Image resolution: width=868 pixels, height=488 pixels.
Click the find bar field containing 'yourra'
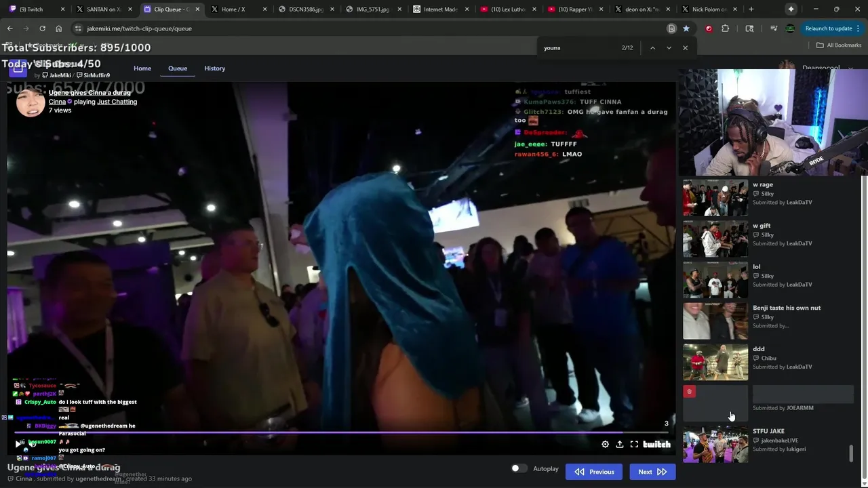(580, 47)
